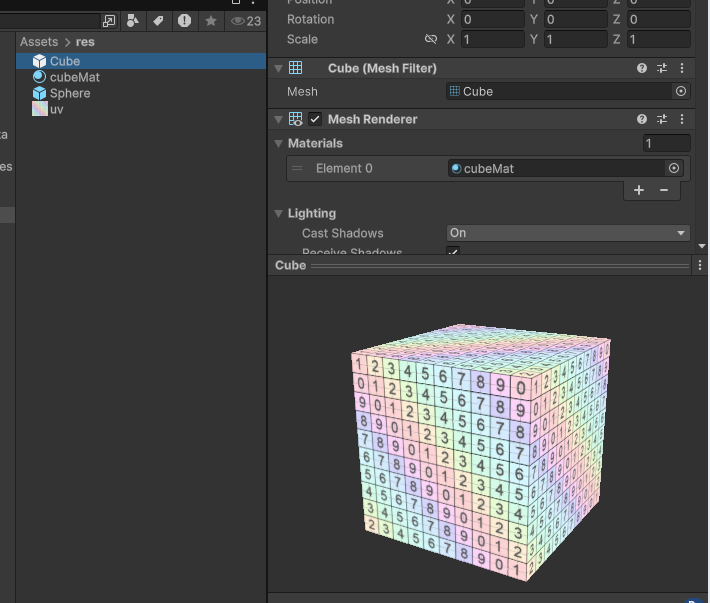Remove material slot with minus button
The image size is (710, 603).
pos(664,190)
